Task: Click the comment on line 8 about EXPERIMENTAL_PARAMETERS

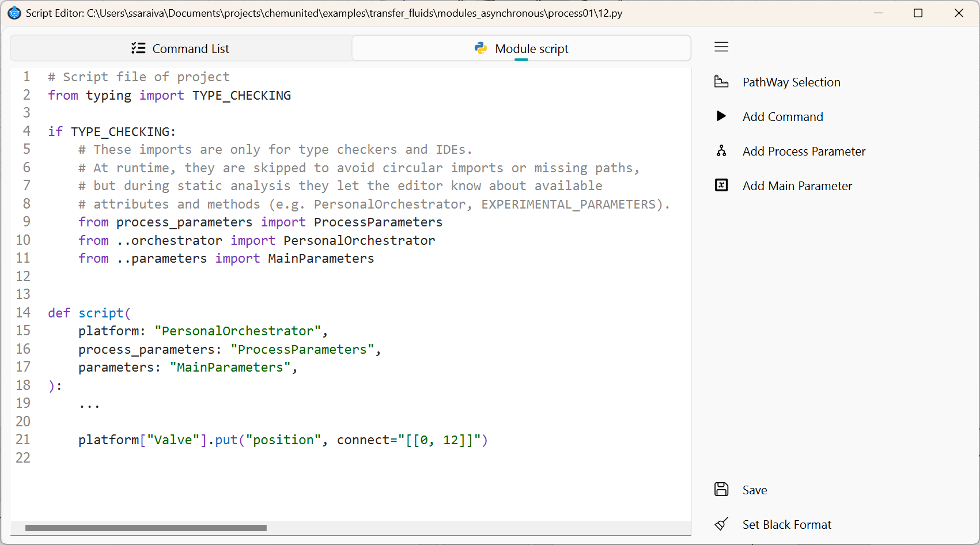Action: (x=374, y=205)
